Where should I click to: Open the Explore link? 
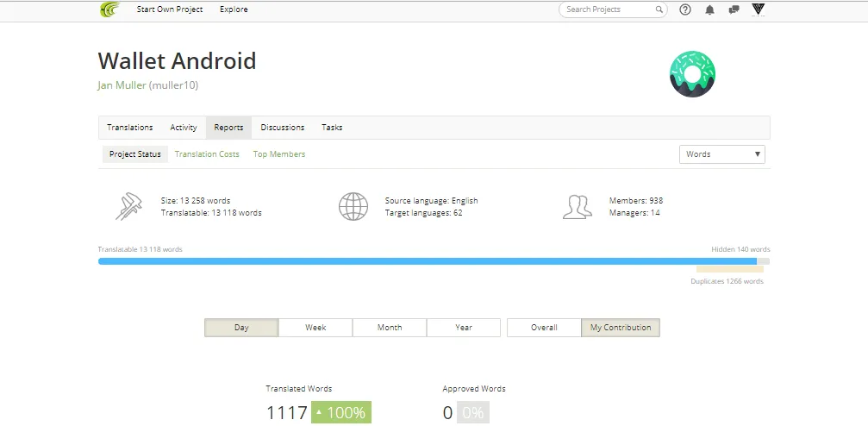(234, 9)
